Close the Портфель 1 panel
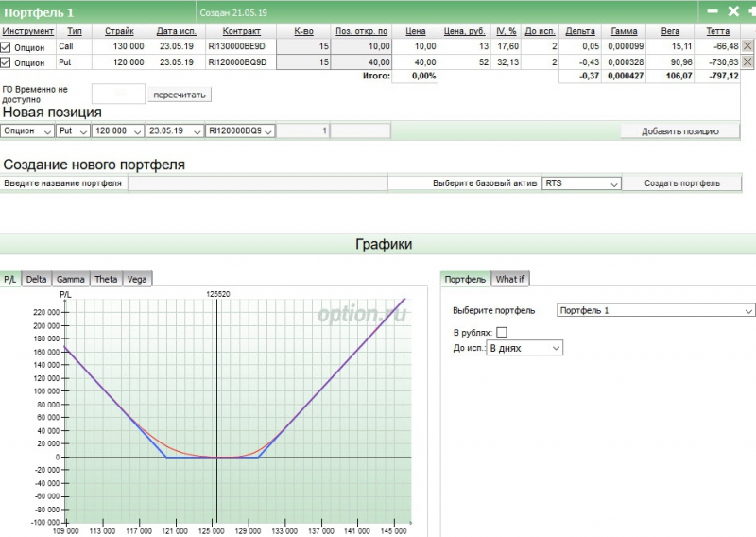This screenshot has height=537, width=756. [x=733, y=11]
